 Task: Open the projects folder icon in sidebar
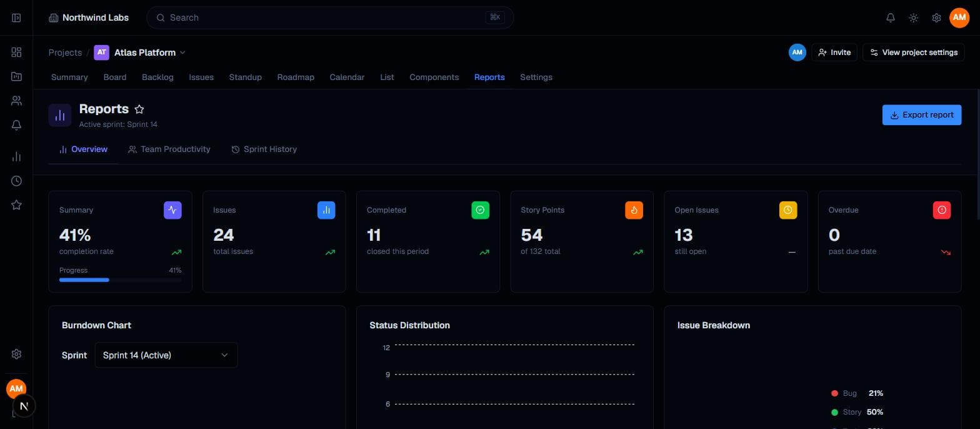point(16,76)
